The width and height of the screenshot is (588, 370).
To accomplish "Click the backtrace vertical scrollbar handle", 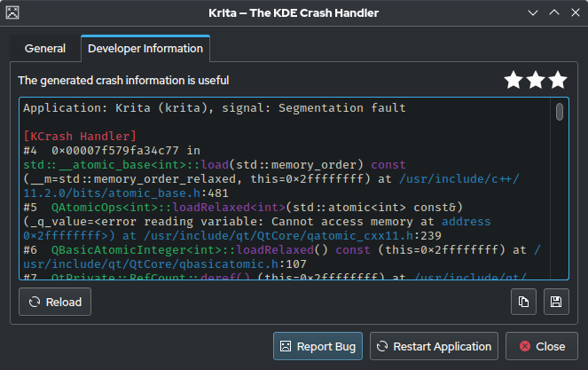I will click(x=560, y=112).
